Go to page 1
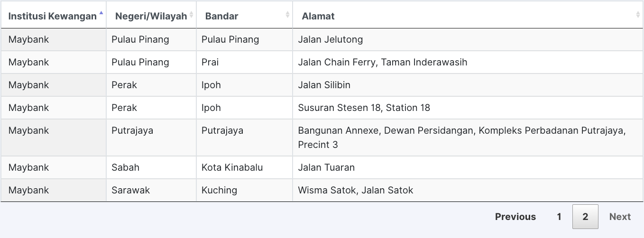The height and width of the screenshot is (238, 644). [559, 217]
